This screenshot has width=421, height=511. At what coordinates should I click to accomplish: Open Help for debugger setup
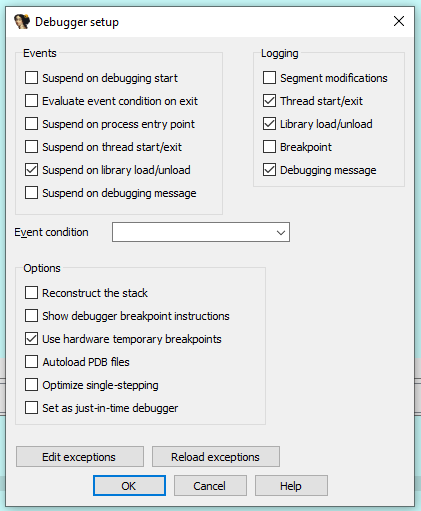click(x=291, y=486)
